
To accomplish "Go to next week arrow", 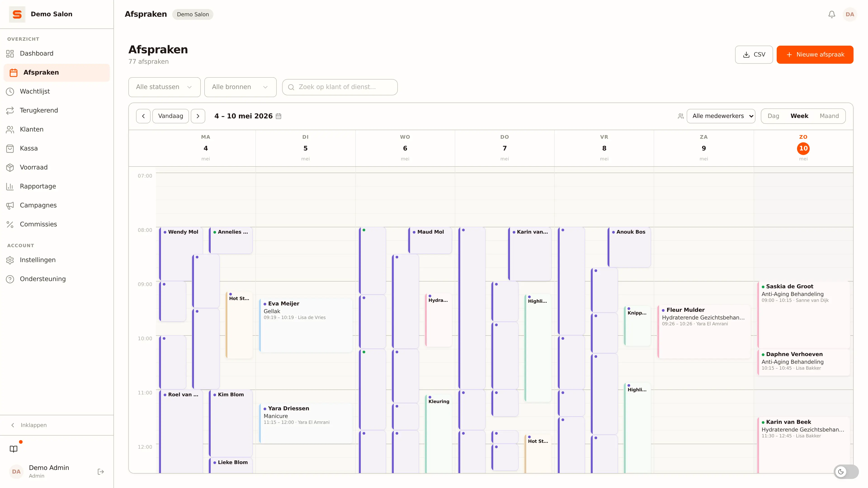I will [198, 116].
